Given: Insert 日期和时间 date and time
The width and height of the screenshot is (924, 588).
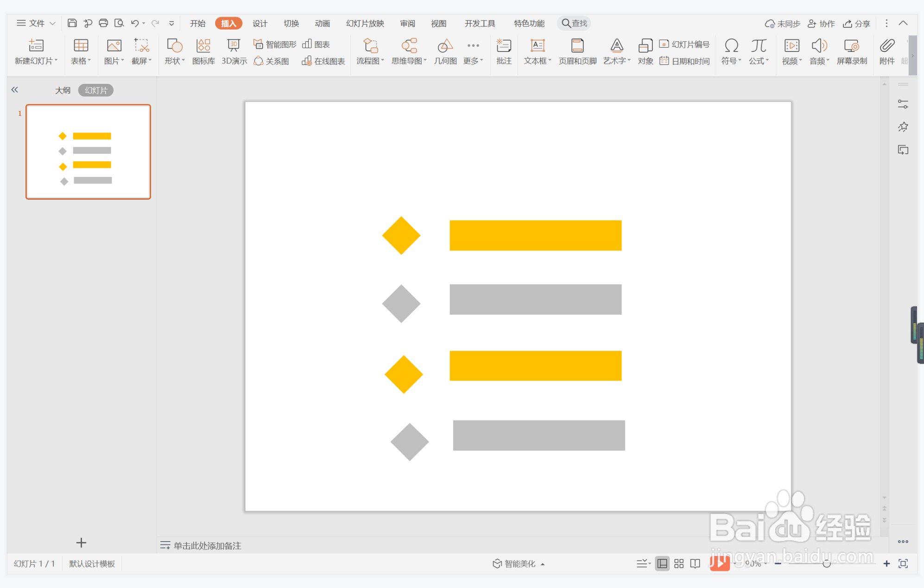Looking at the screenshot, I should (x=684, y=61).
